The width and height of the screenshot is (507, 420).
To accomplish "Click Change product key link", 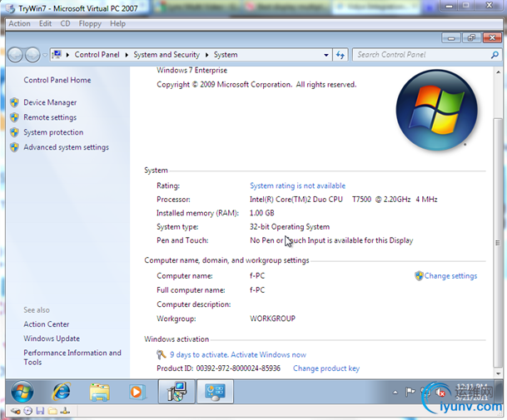I will 326,368.
